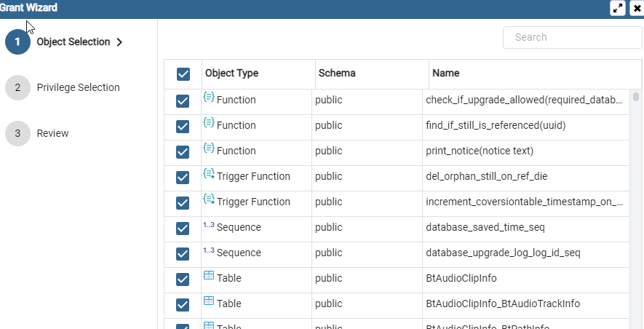Go to step 2 Privilege Selection

click(78, 87)
